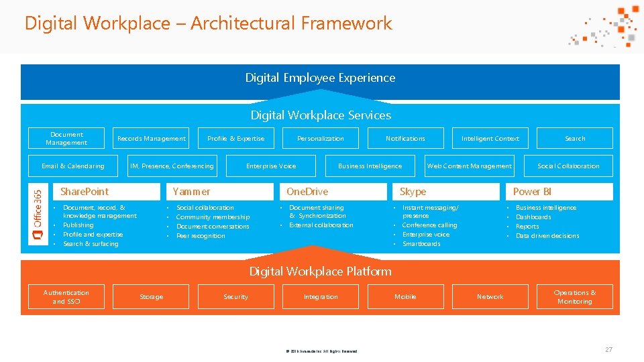644x362 pixels.
Task: Click 'Document conversations' bullet
Action: click(x=213, y=227)
